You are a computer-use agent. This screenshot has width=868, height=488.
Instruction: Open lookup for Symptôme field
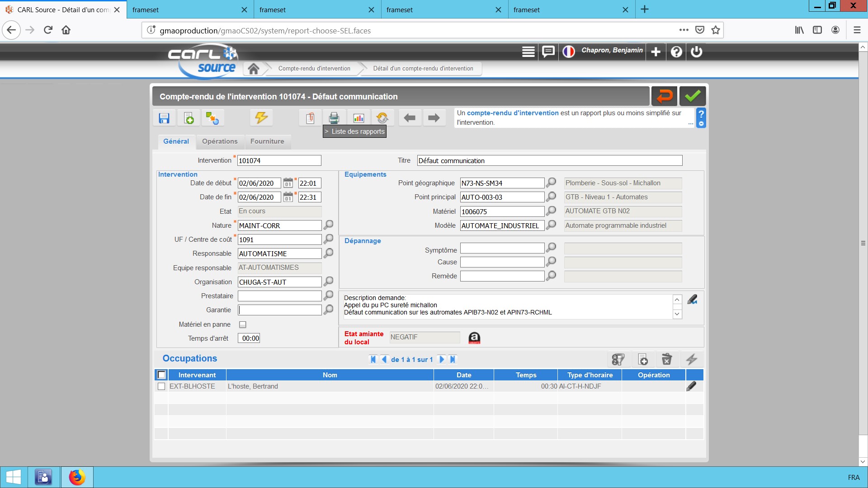551,248
